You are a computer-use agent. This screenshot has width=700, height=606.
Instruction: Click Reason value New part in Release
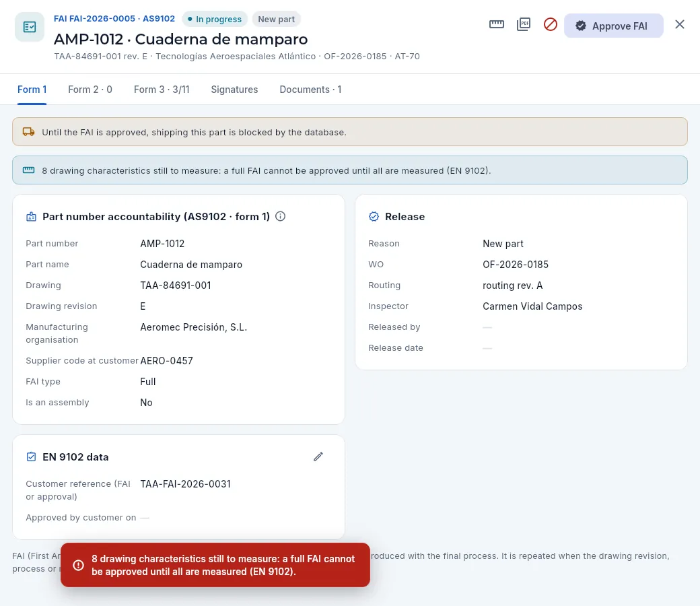[x=503, y=244]
